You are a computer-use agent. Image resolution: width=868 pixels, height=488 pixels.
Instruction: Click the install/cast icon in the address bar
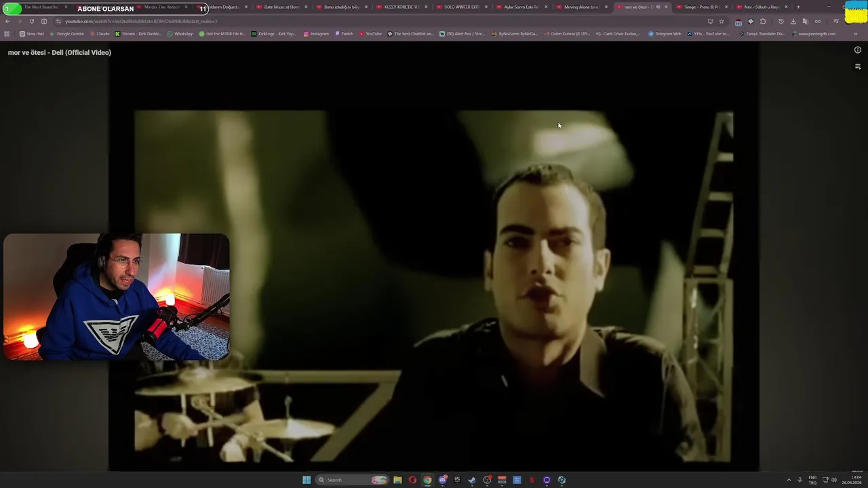click(x=710, y=22)
